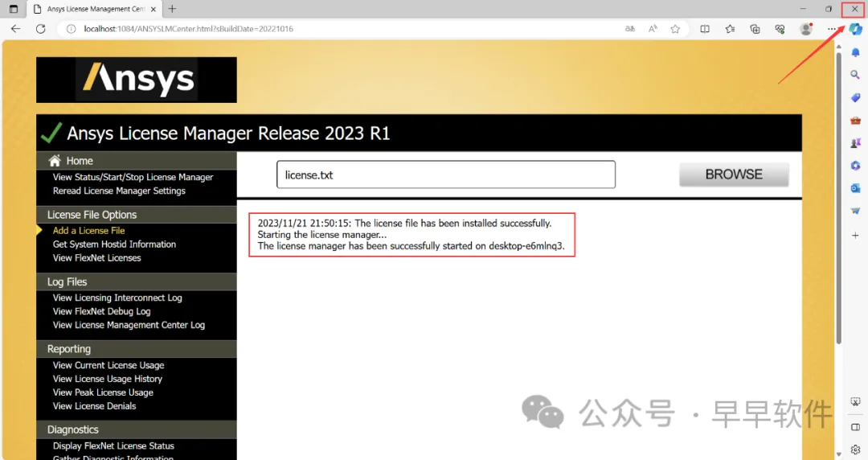Viewport: 868px width, 460px height.
Task: Open View Current License Usage
Action: (x=108, y=365)
